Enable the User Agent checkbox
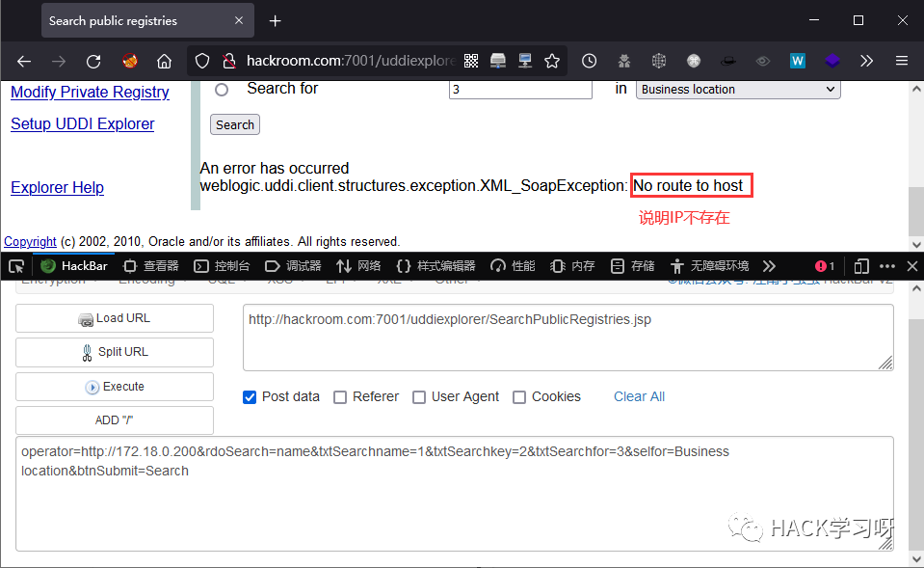 (419, 397)
